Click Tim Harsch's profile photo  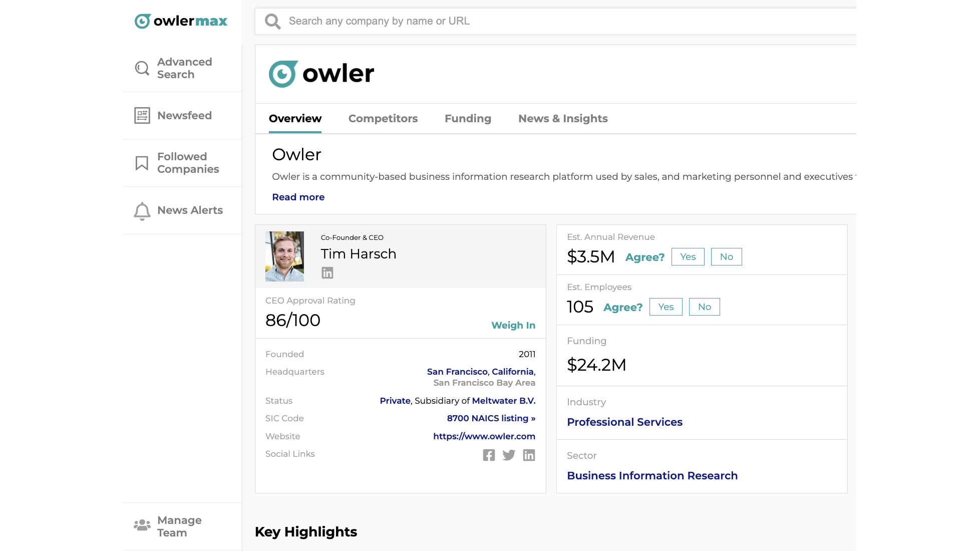click(284, 256)
